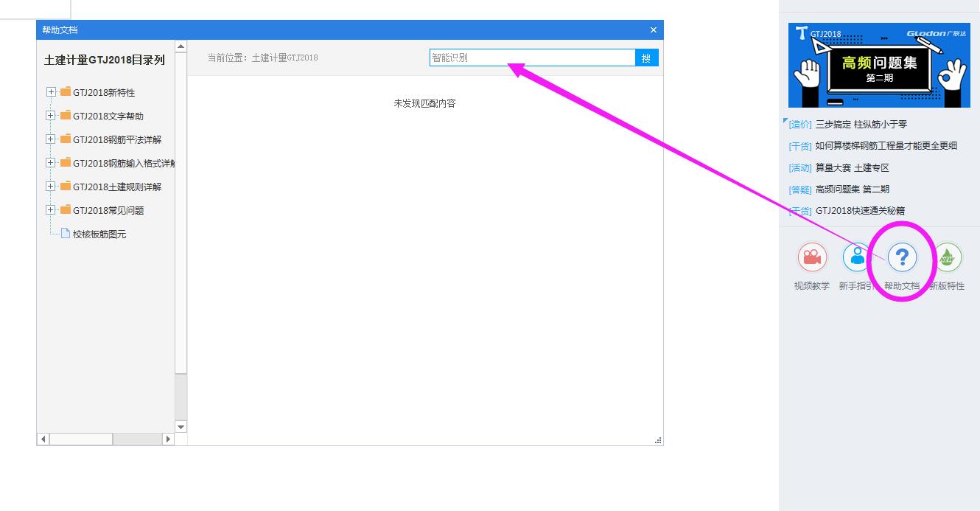Screen dimensions: 980x511
Task: Click the tree horizontal scroll right arrow
Action: coord(168,439)
